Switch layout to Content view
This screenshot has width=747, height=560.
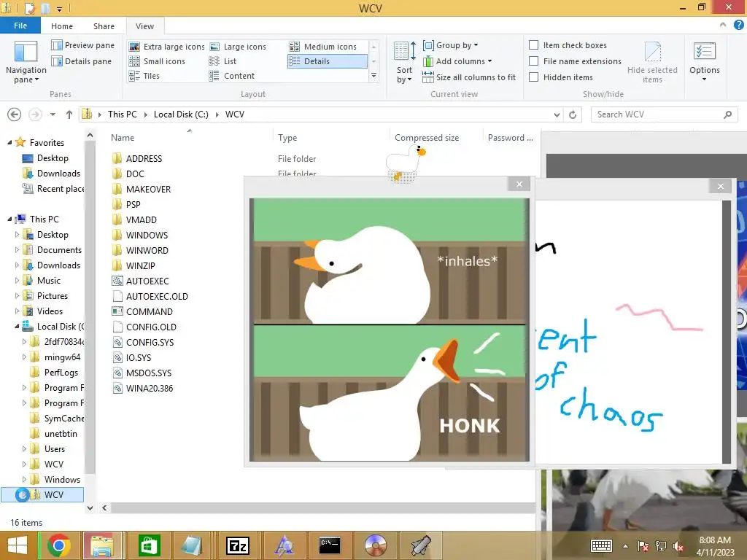231,76
